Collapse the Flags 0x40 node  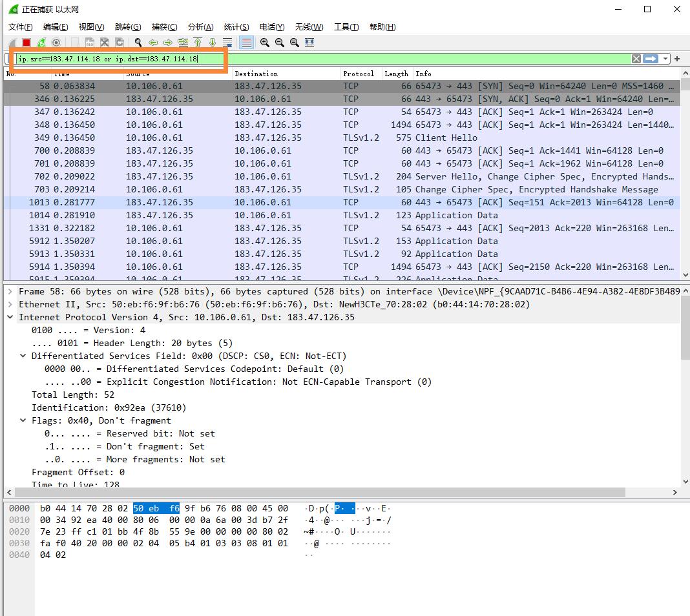[x=23, y=420]
